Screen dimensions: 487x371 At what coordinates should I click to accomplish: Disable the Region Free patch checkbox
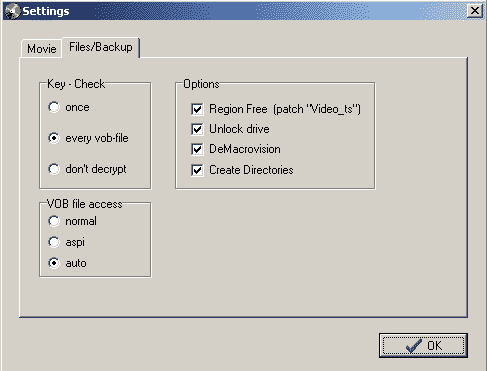[x=197, y=109]
